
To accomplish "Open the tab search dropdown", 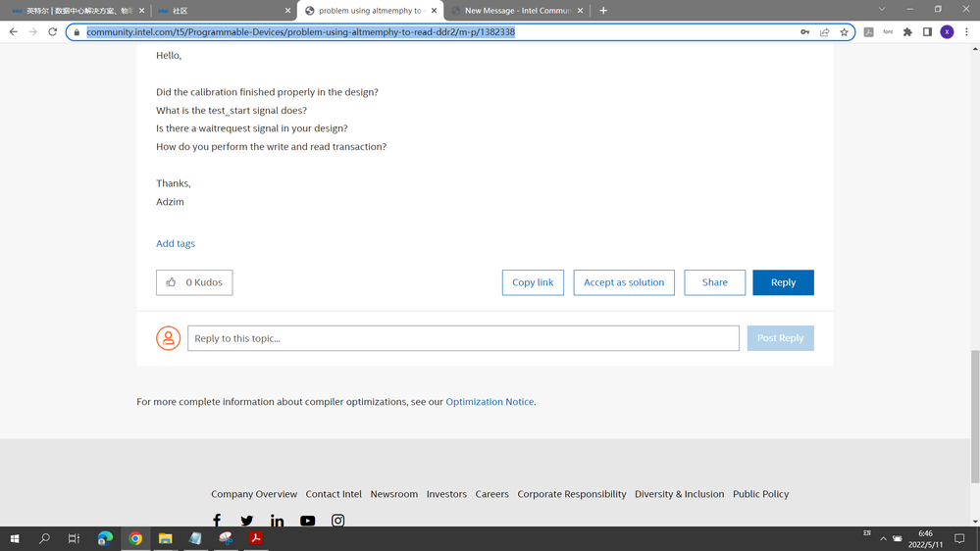I will [x=881, y=10].
